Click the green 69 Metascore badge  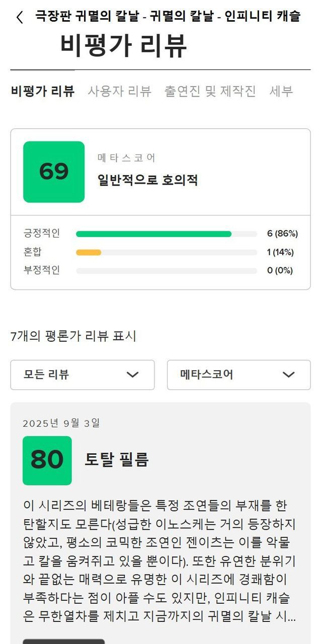point(54,172)
